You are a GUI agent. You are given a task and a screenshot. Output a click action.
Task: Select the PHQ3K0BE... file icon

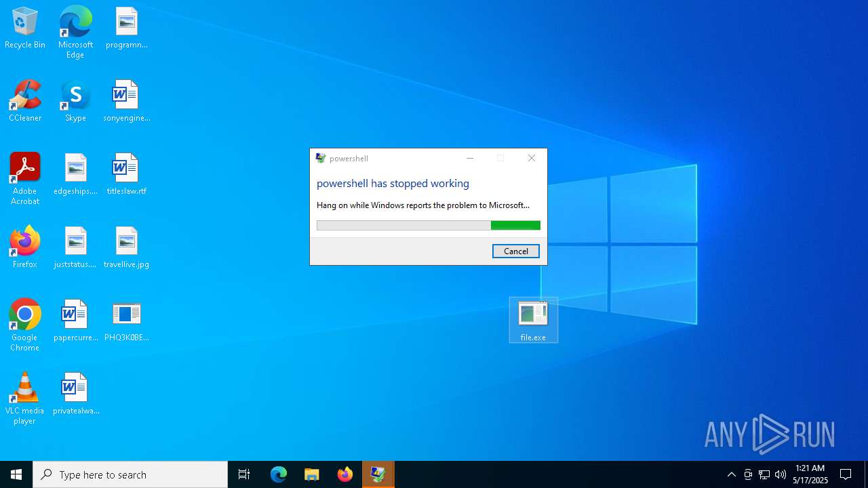point(127,321)
